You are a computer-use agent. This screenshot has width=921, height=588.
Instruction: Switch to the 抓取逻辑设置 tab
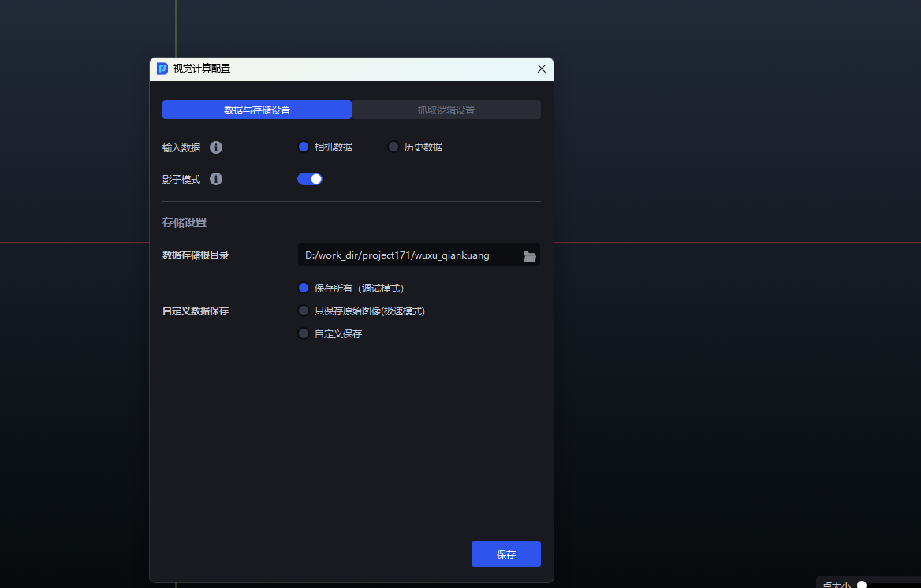coord(446,110)
